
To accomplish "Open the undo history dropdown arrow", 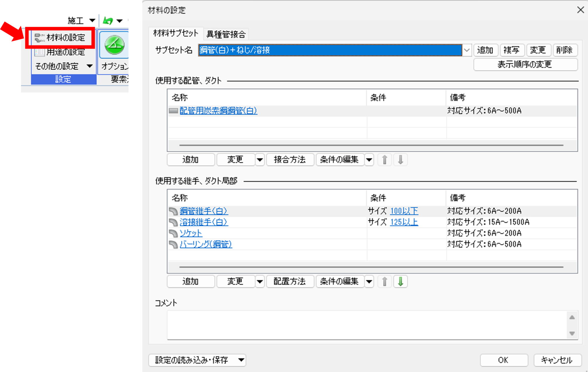I will (119, 21).
